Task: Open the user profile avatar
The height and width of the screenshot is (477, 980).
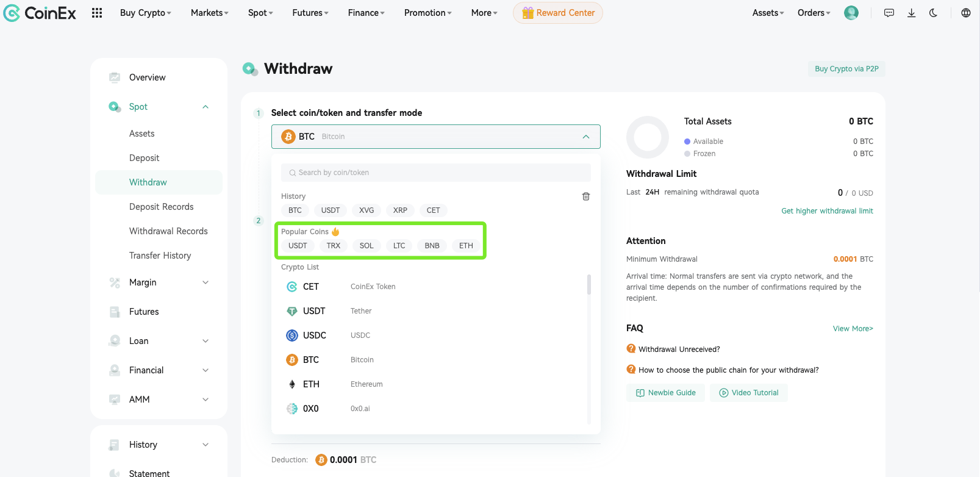Action: pos(851,13)
